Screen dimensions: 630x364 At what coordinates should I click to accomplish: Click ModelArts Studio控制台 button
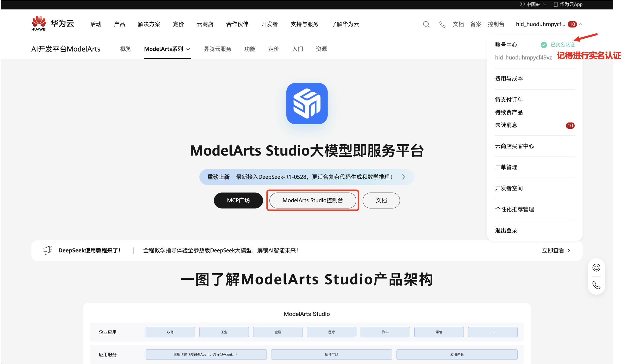point(312,200)
